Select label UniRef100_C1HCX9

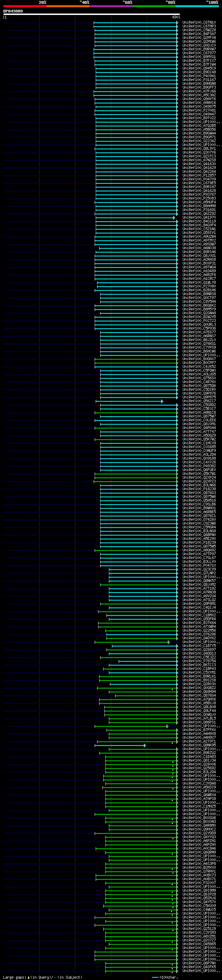pos(199,443)
